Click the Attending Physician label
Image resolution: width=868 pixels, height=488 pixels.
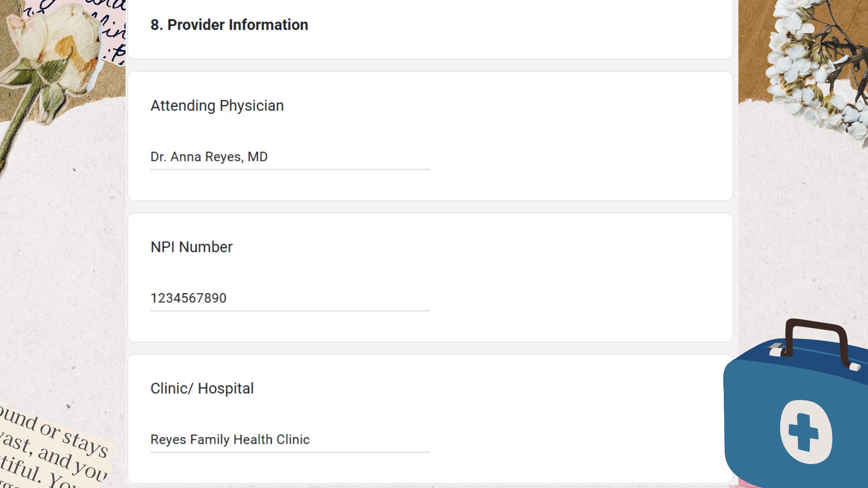(x=217, y=106)
